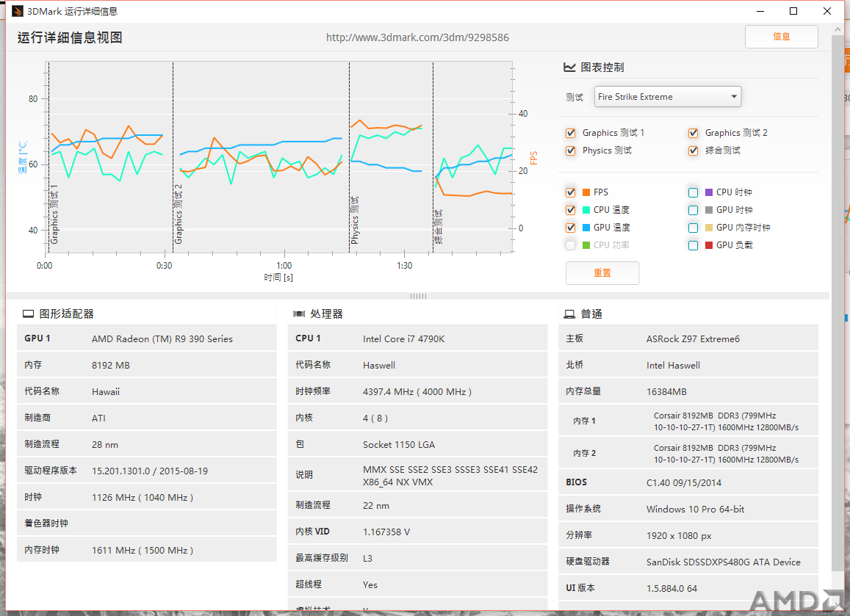The image size is (850, 616).
Task: Click the 综合测试 marker label in chart
Action: (x=439, y=226)
